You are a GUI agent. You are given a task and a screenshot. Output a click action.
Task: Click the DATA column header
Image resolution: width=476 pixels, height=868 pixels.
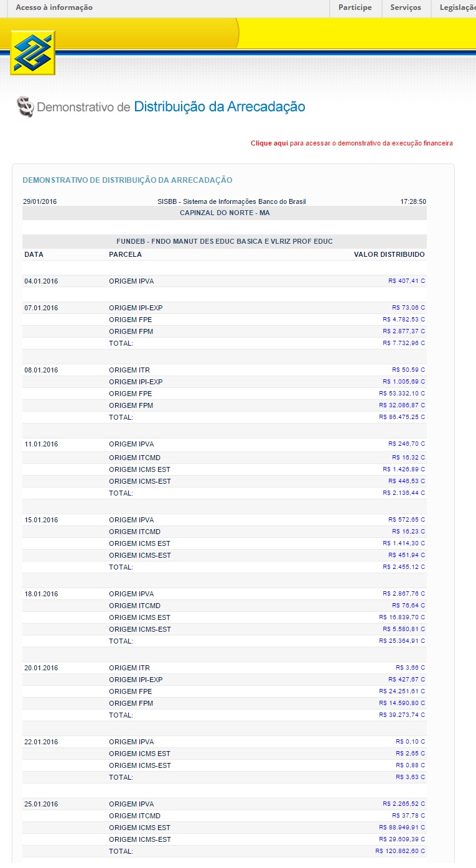coord(34,254)
